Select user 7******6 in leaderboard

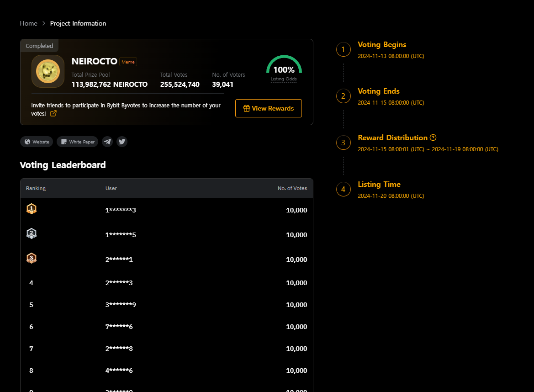pos(119,327)
